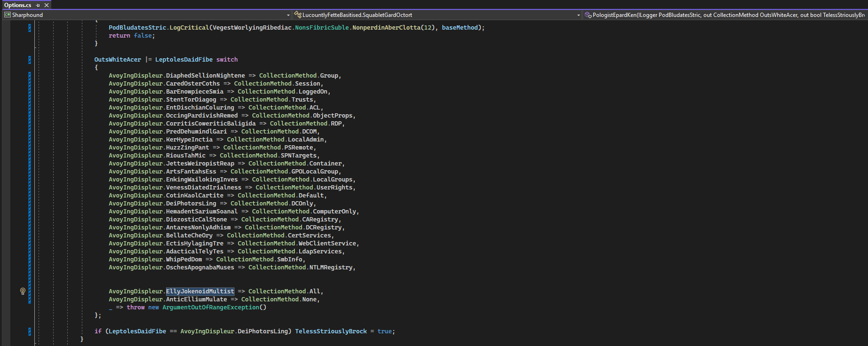Click the class icon beside LucountlyFetteBasitised.SquabletGardOctort
This screenshot has height=346, width=868.
pyautogui.click(x=297, y=15)
